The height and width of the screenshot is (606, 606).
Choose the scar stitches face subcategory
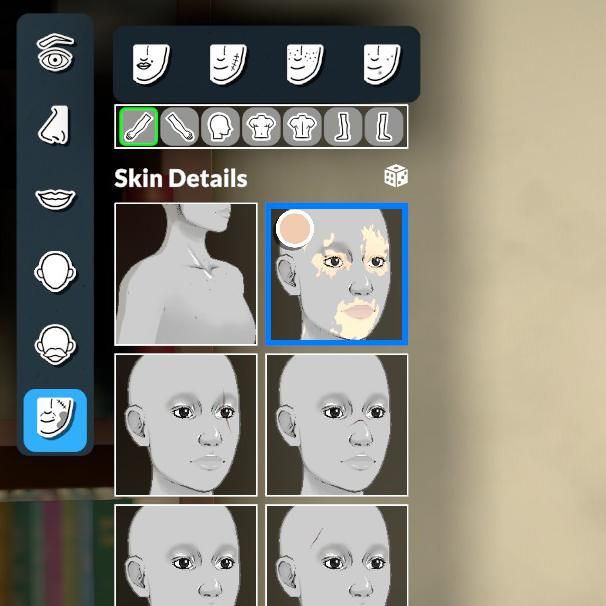pos(228,64)
